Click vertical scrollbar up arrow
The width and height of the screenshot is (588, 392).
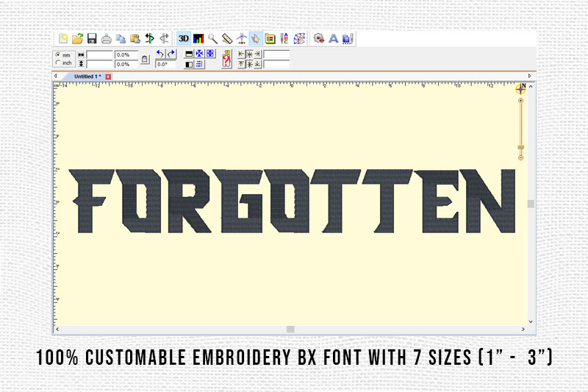[x=531, y=87]
